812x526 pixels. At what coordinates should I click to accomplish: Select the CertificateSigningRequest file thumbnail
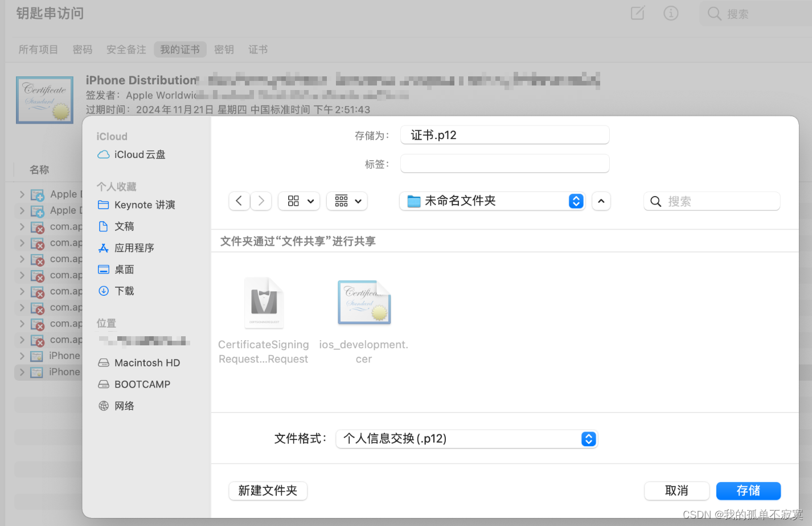point(264,303)
